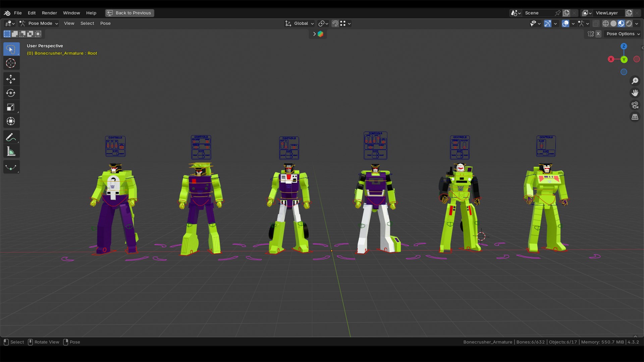The height and width of the screenshot is (362, 644).
Task: Click the Move view hand icon
Action: click(x=635, y=93)
